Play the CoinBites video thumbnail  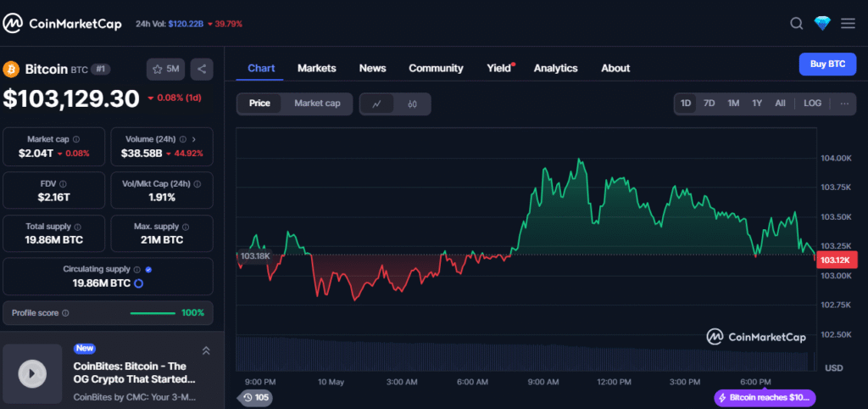(33, 373)
